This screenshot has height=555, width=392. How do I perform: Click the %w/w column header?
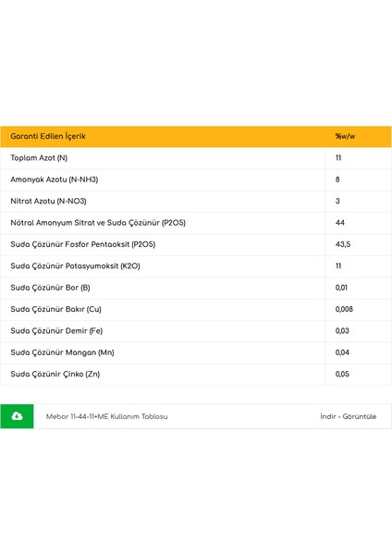coord(345,136)
